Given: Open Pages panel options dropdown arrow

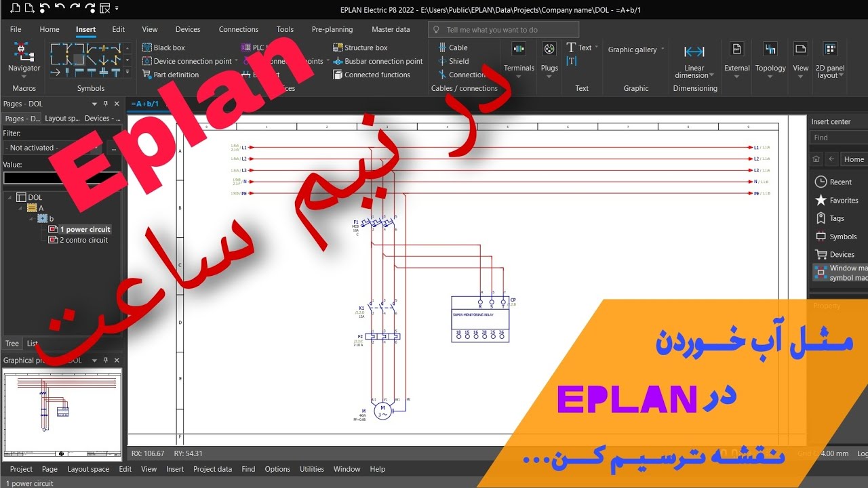Looking at the screenshot, I should coord(94,104).
